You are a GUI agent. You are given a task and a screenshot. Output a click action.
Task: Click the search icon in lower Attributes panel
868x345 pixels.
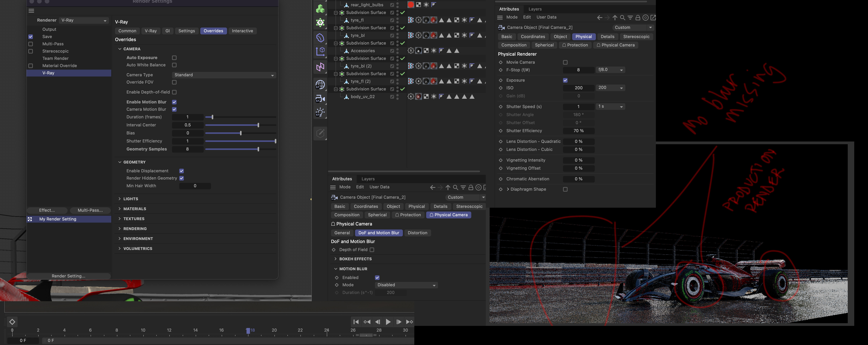click(x=455, y=187)
